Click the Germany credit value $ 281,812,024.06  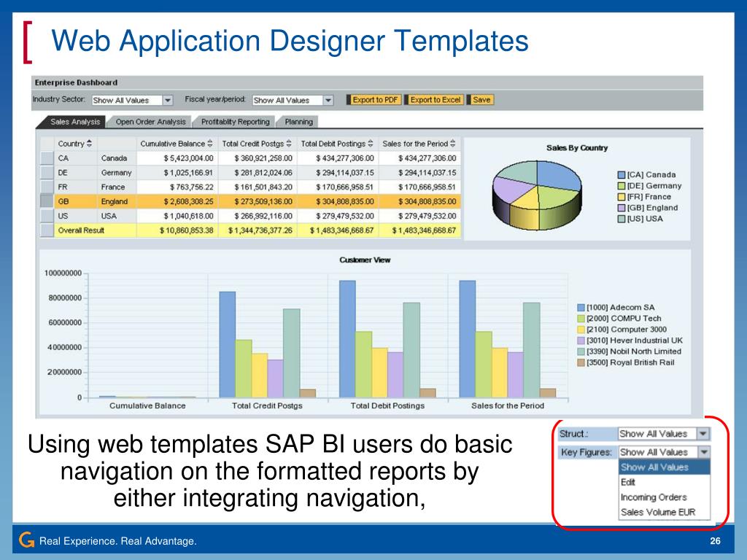(x=263, y=172)
